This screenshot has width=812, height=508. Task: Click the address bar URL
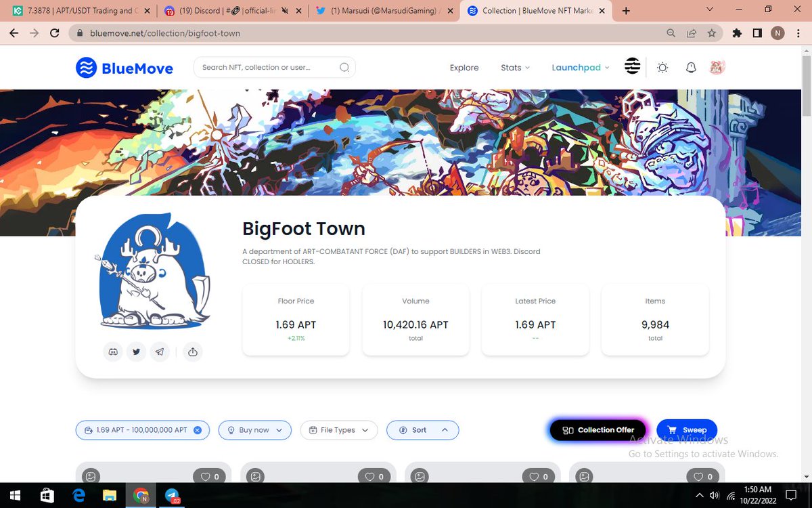tap(164, 33)
